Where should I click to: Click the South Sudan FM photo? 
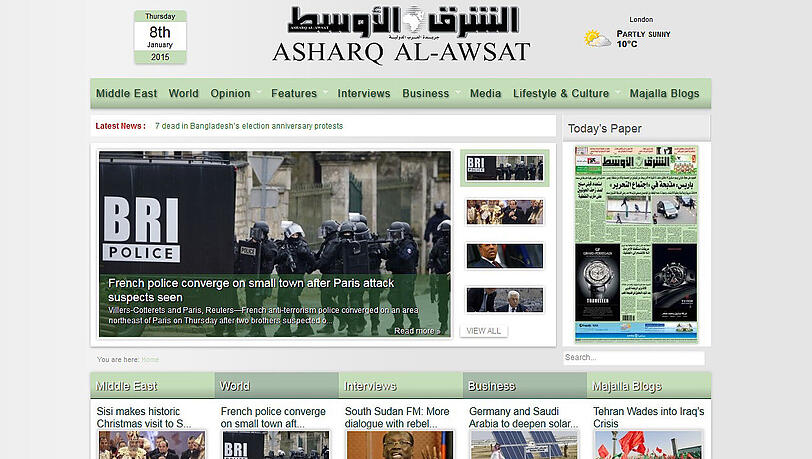pyautogui.click(x=400, y=445)
